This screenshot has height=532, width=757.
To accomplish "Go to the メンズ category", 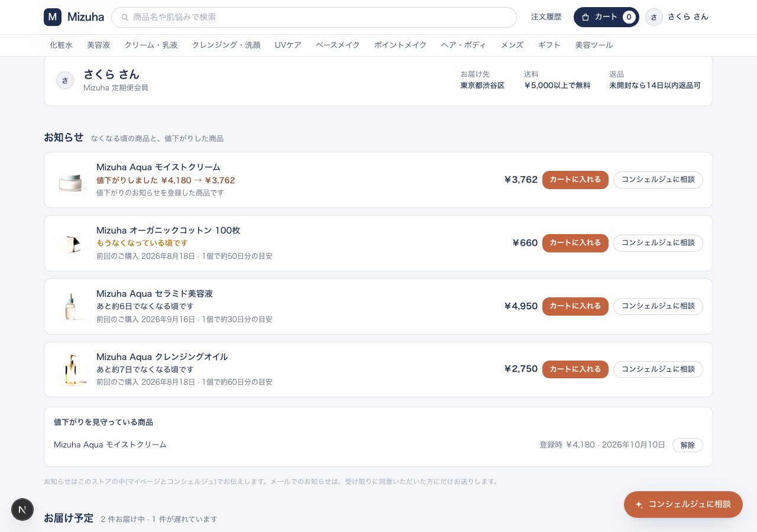I will [512, 45].
